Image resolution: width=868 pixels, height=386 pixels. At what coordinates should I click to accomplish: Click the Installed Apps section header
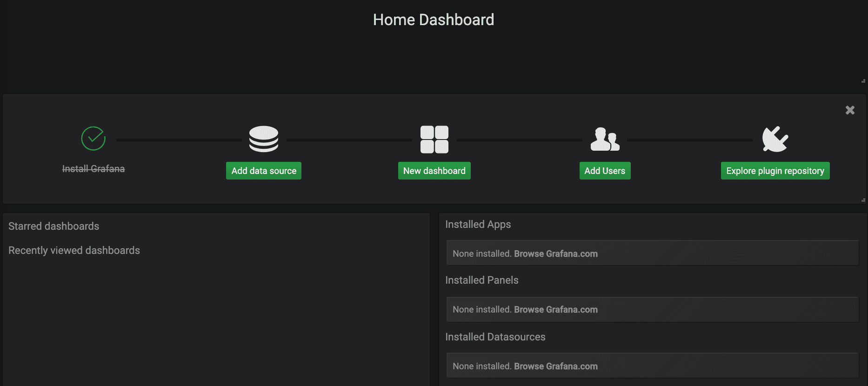point(478,225)
